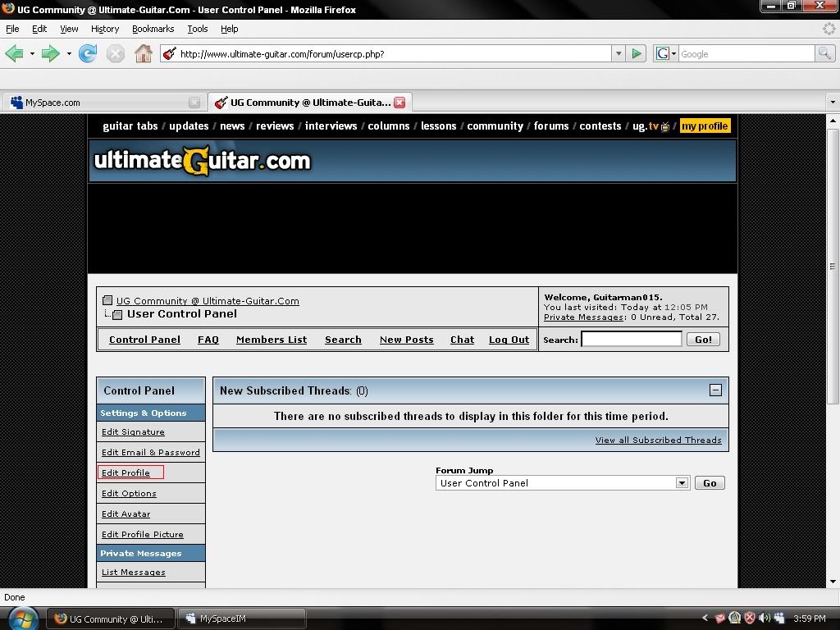Open the forums nav link
This screenshot has width=840, height=630.
550,126
